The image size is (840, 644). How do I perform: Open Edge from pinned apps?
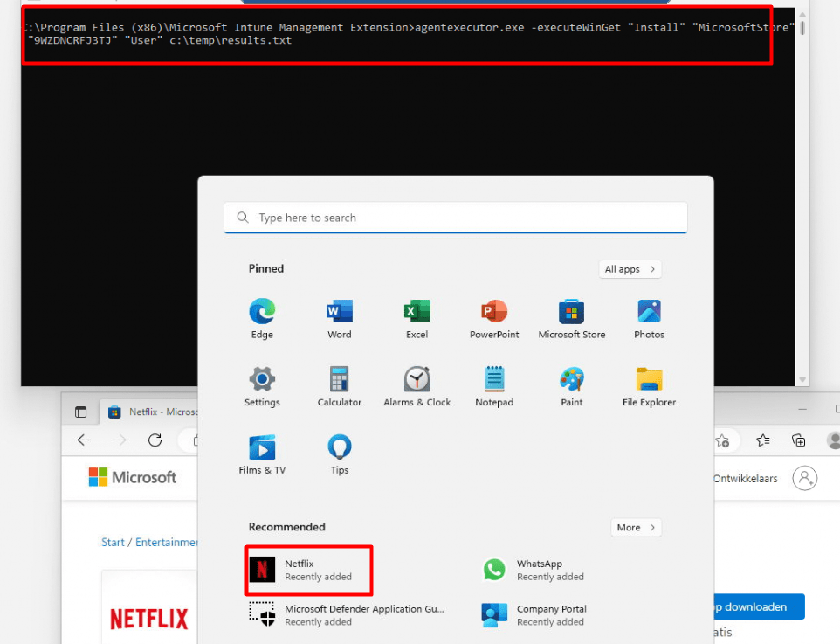tap(262, 319)
